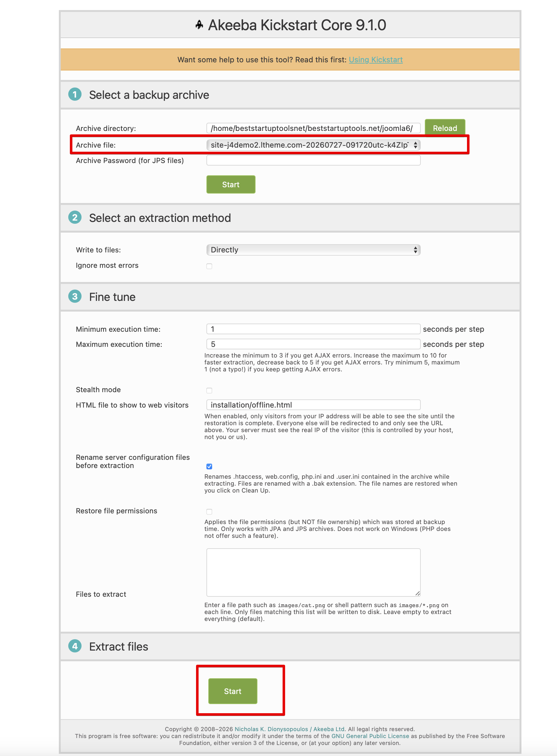Image resolution: width=557 pixels, height=756 pixels.
Task: Open the Using Kickstart help link
Action: [376, 60]
